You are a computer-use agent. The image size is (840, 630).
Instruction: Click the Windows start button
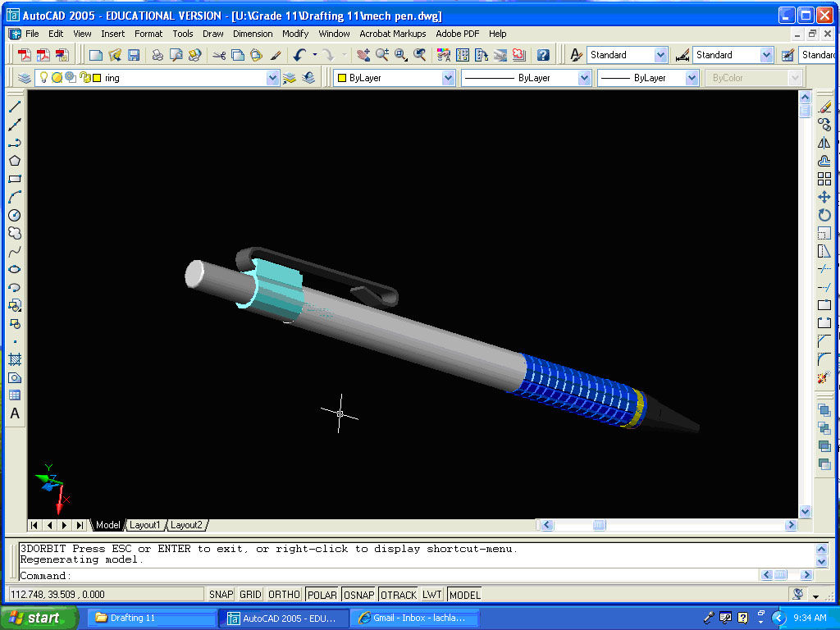(39, 618)
